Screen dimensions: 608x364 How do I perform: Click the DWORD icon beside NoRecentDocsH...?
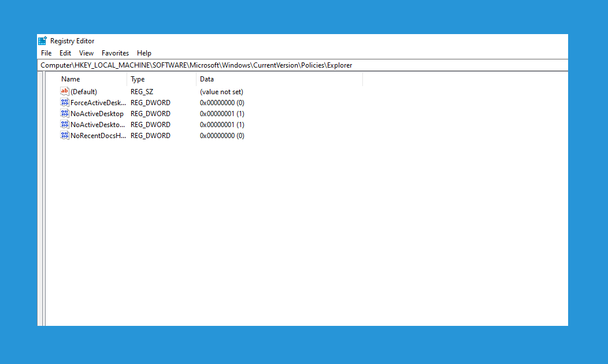pyautogui.click(x=64, y=135)
